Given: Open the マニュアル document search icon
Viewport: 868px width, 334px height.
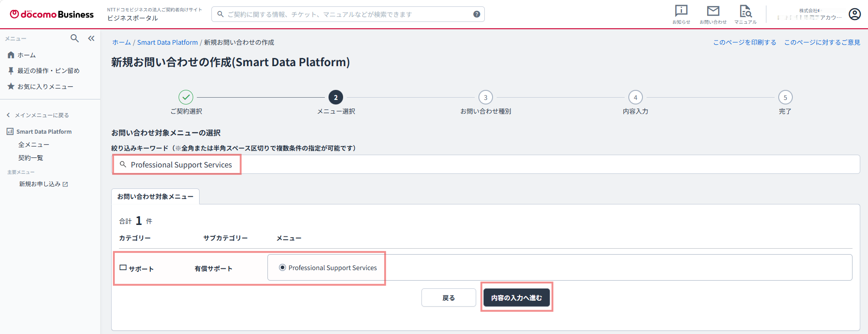Looking at the screenshot, I should (745, 11).
